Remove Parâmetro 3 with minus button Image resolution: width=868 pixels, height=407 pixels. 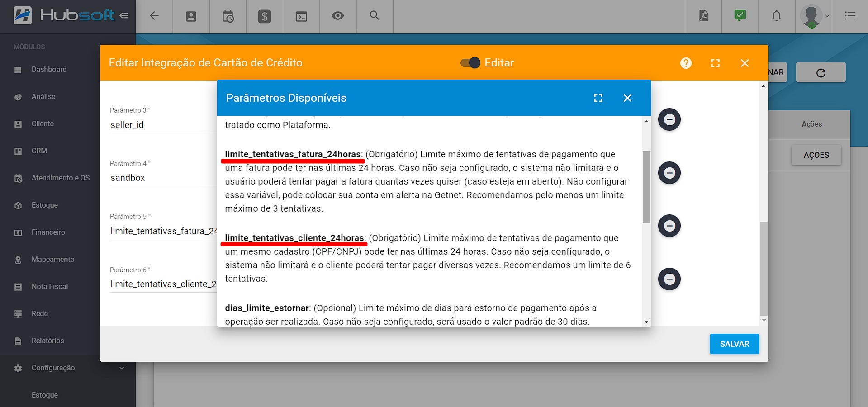(669, 119)
